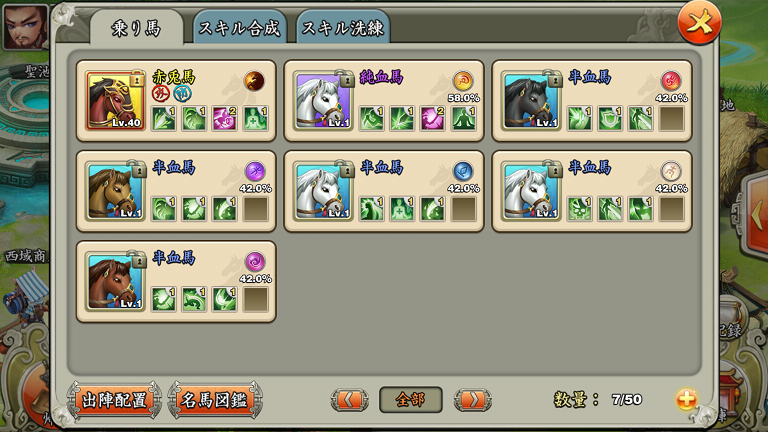Click the pink skill icon on 赤兔馬

point(224,119)
